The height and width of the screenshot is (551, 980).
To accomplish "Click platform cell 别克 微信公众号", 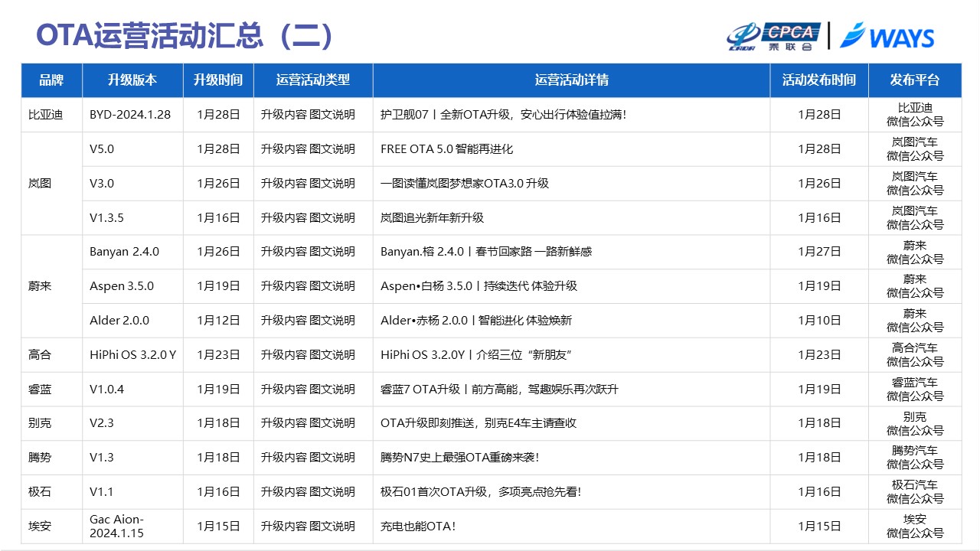I will tap(915, 423).
